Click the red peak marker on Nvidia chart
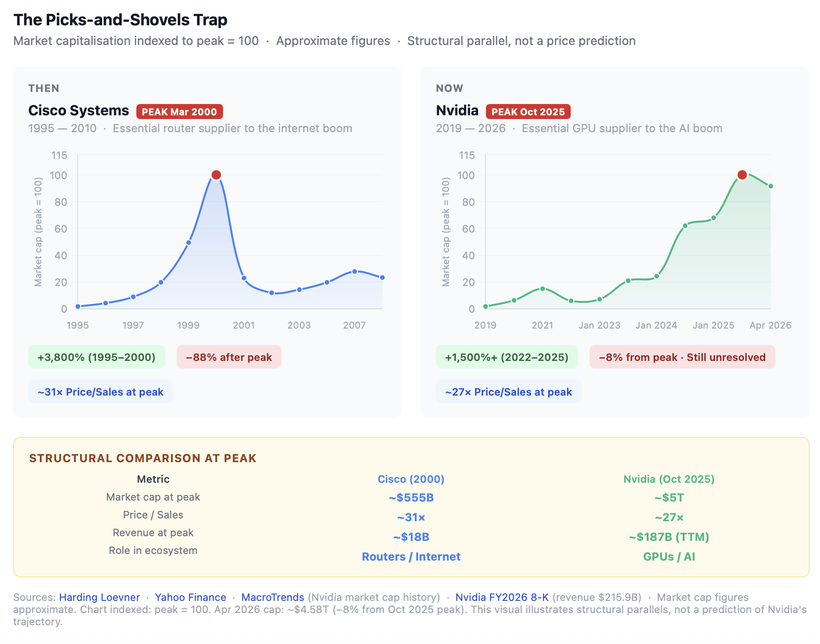820x644 pixels. coord(742,175)
